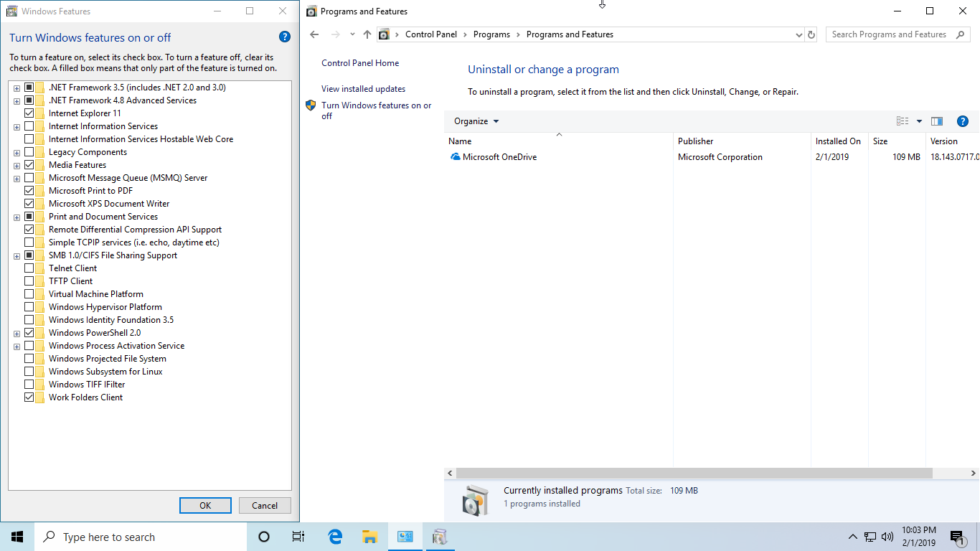Select Windows Features taskbar icon
Screen dimensions: 980x551
(440, 537)
